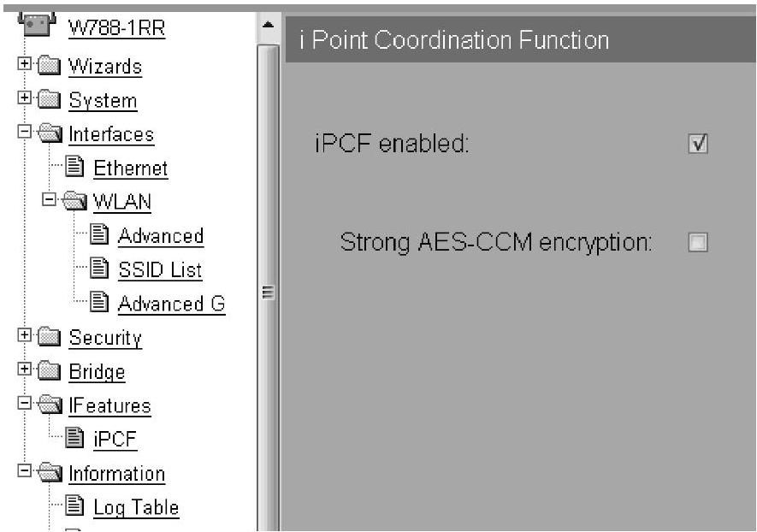Disable the iPCF enabled checkbox
The height and width of the screenshot is (532, 757).
[697, 144]
